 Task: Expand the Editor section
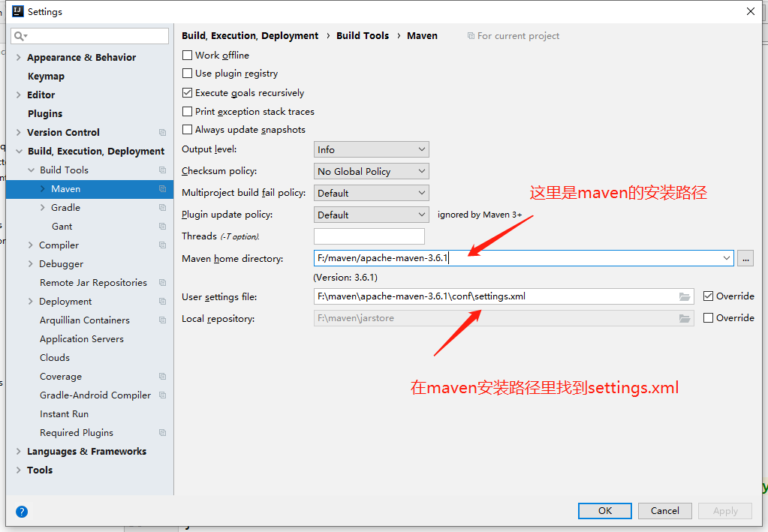click(19, 95)
